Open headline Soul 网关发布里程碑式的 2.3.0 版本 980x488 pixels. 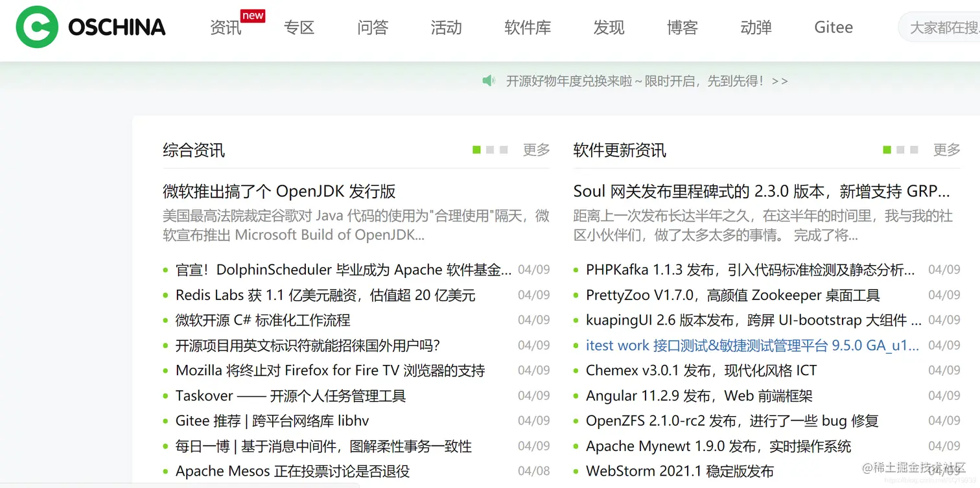[762, 191]
